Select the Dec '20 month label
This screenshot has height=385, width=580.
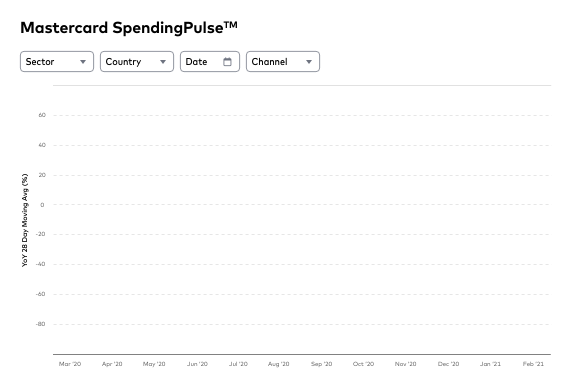448,364
